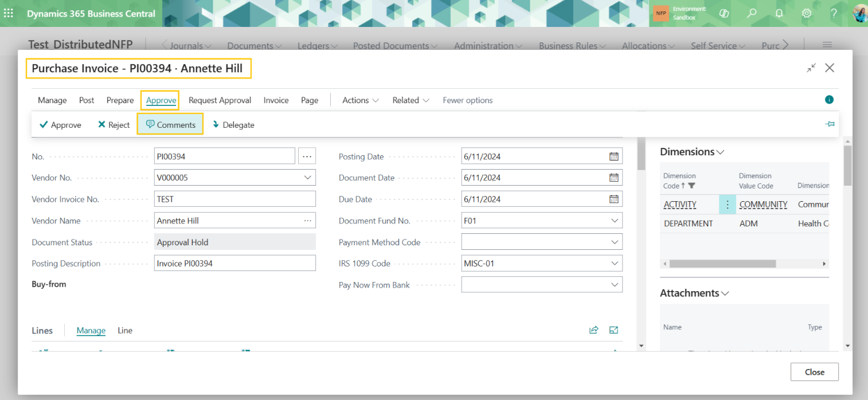Click the Vendor Invoice No. field
The width and height of the screenshot is (868, 400).
235,199
